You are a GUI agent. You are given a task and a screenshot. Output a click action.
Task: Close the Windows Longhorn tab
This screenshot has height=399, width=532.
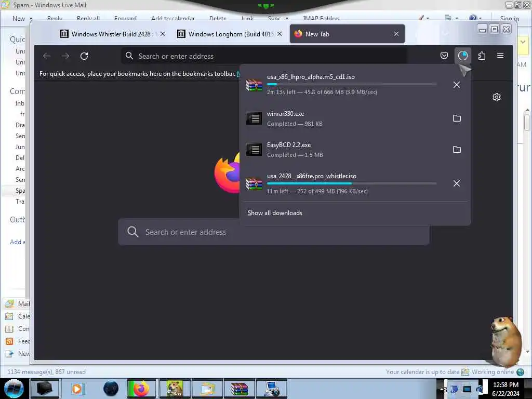(x=279, y=34)
